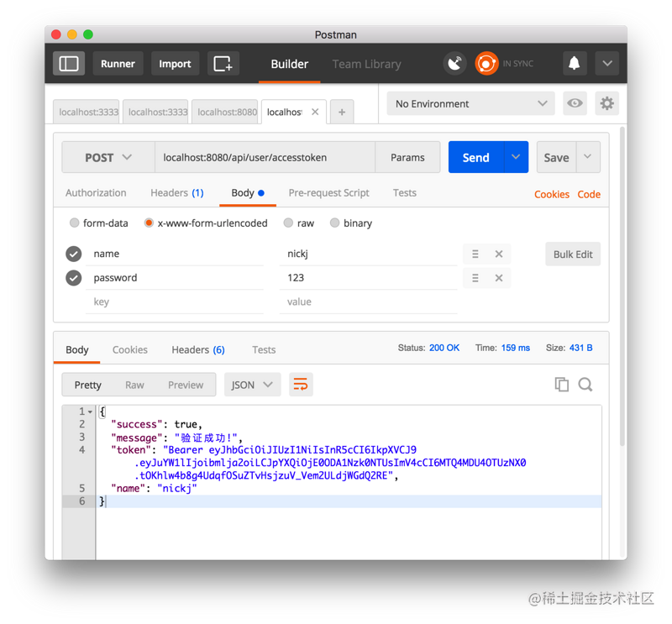
Task: Select x-www-form-urlencoded body type
Action: (x=149, y=223)
